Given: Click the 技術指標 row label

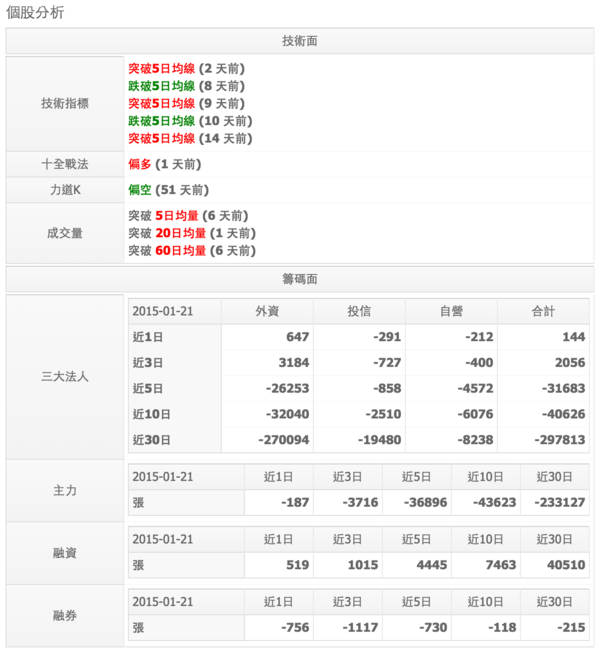Looking at the screenshot, I should tap(65, 104).
